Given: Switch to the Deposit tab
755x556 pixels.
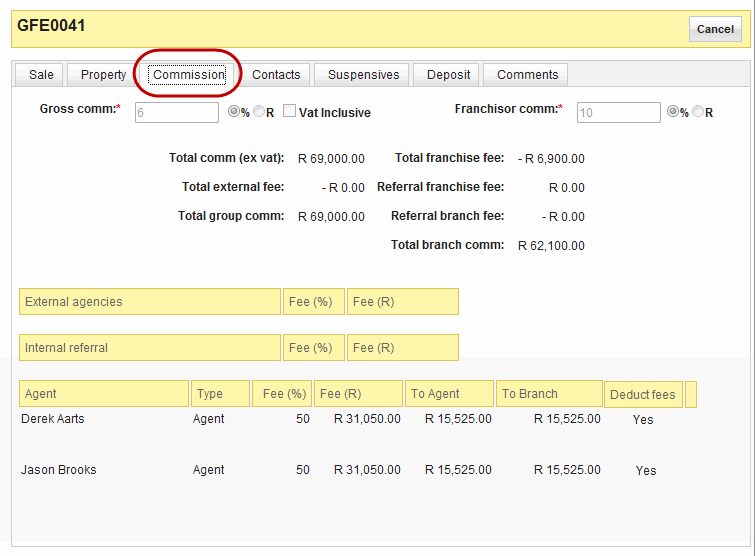Looking at the screenshot, I should tap(448, 75).
